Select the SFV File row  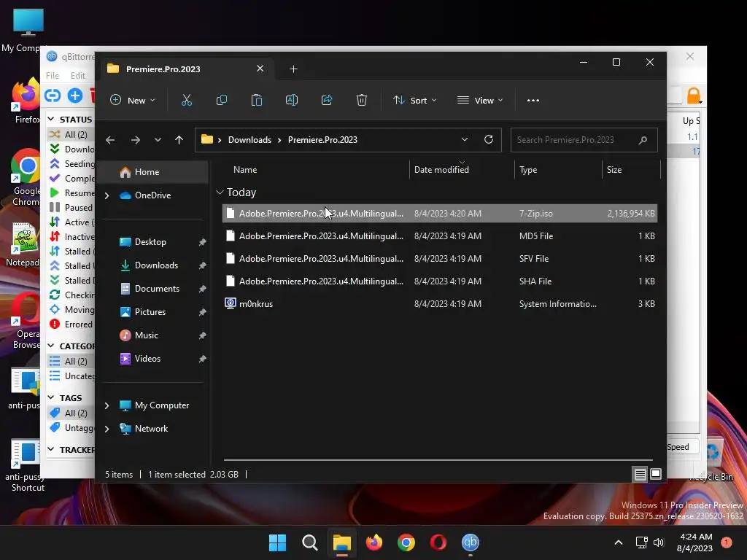(x=440, y=259)
